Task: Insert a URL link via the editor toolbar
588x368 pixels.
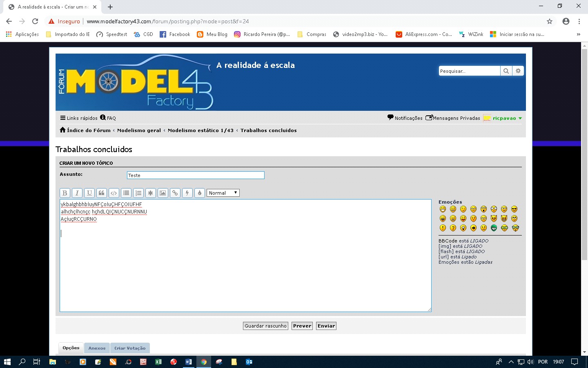Action: click(x=175, y=193)
